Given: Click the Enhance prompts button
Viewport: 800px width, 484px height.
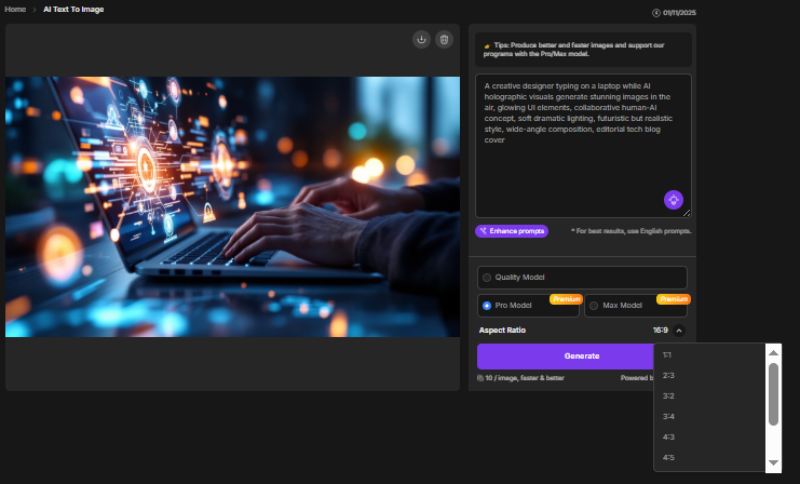Looking at the screenshot, I should click(x=512, y=231).
